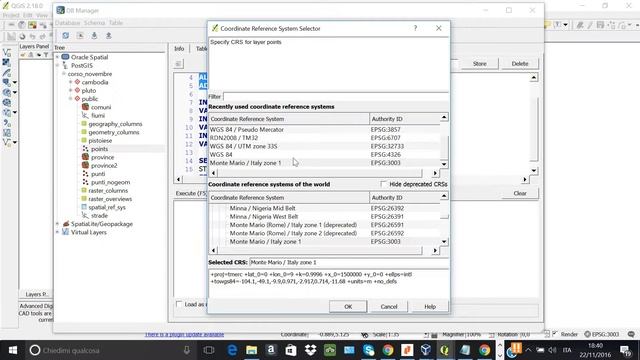
Task: Open Microsoft Edge from the taskbar
Action: click(232, 350)
